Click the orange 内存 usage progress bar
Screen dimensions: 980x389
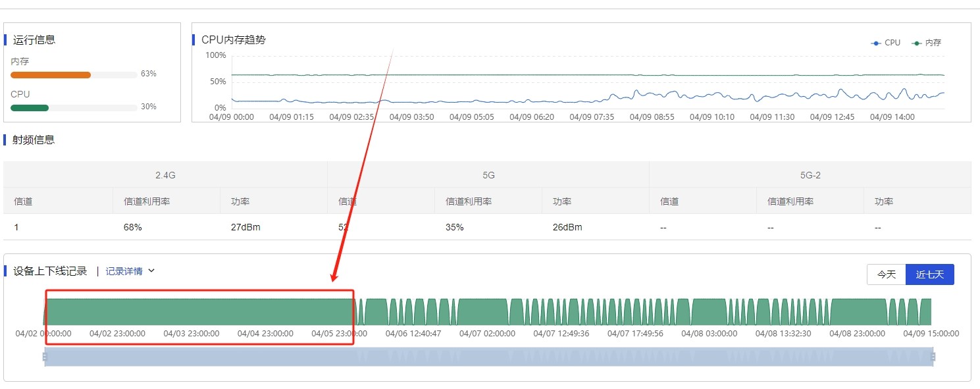point(51,75)
